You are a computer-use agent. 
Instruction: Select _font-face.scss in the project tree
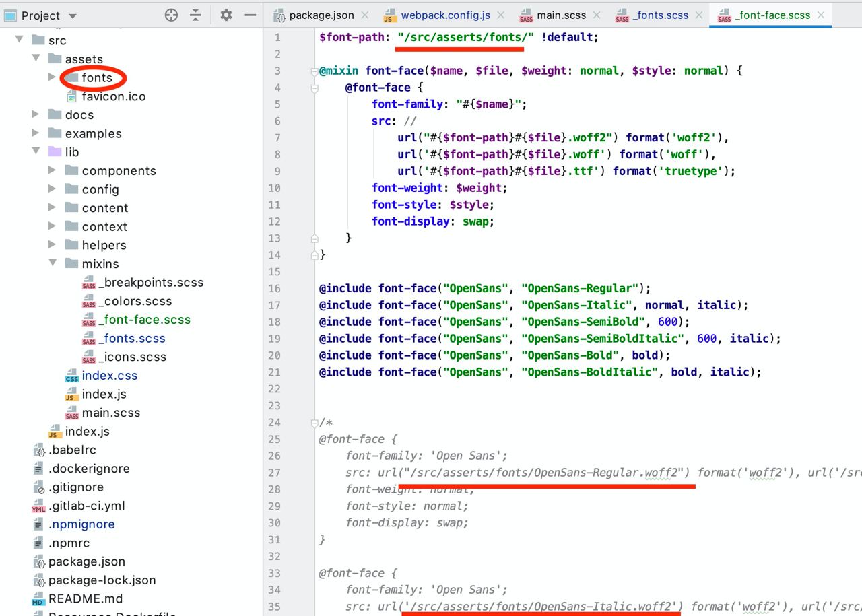(145, 320)
